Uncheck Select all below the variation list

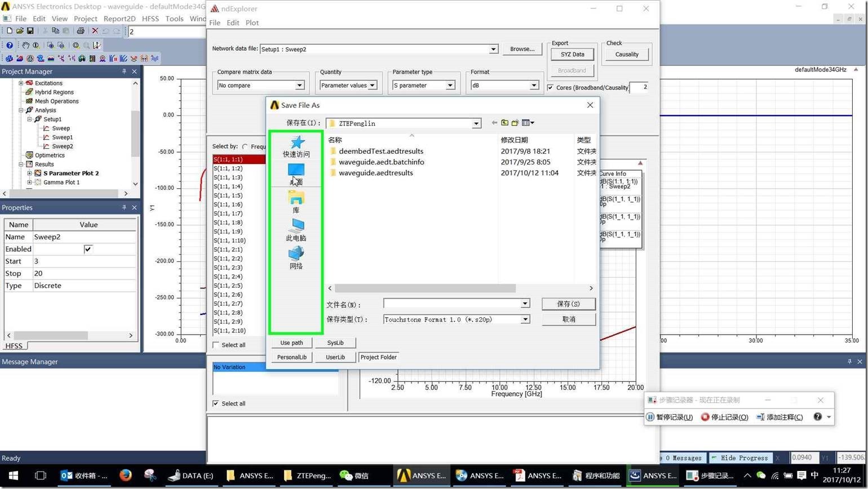point(216,403)
